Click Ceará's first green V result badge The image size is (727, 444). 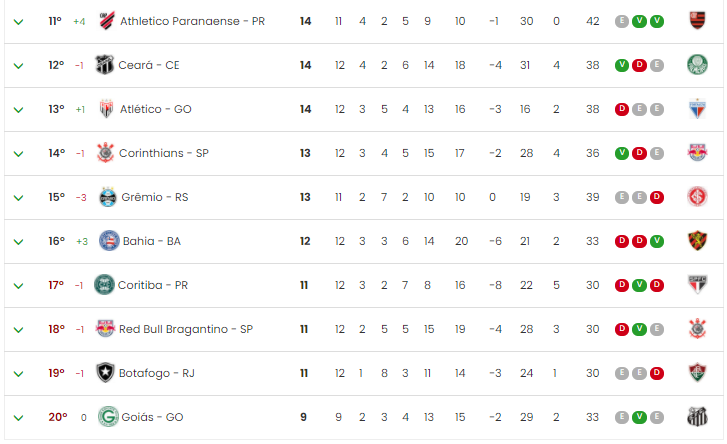tap(622, 65)
